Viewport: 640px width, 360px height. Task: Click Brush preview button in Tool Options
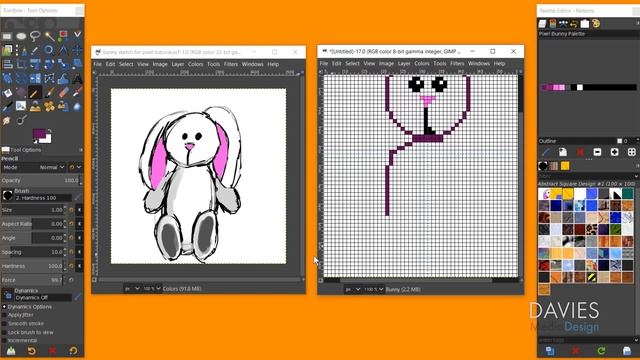[x=7, y=195]
